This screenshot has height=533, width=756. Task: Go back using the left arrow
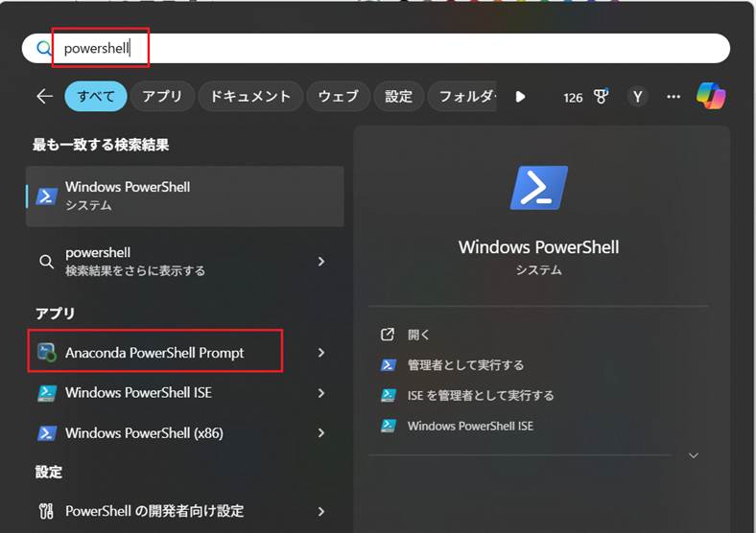coord(44,97)
